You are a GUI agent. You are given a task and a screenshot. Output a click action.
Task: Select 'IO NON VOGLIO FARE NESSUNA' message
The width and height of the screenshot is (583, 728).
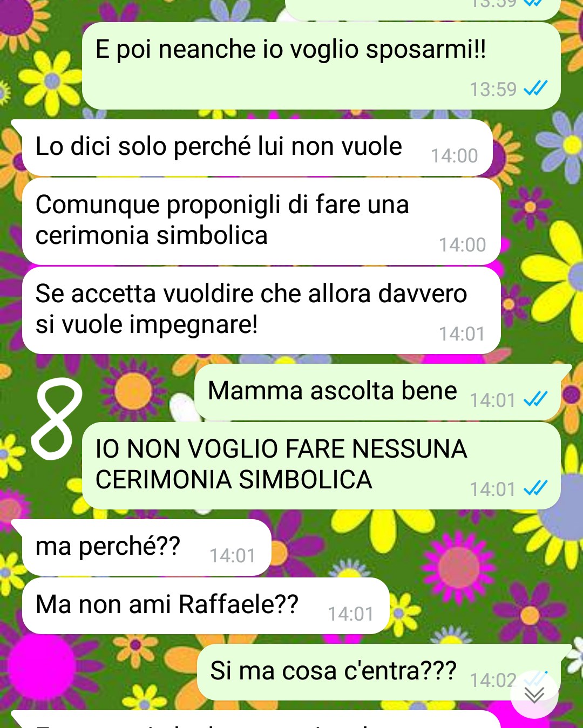click(321, 466)
